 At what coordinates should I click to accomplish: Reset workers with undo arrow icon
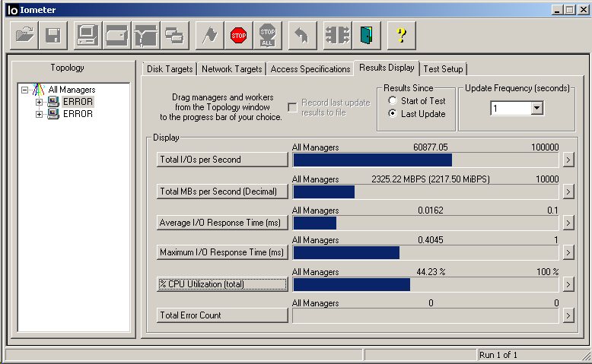tap(302, 36)
